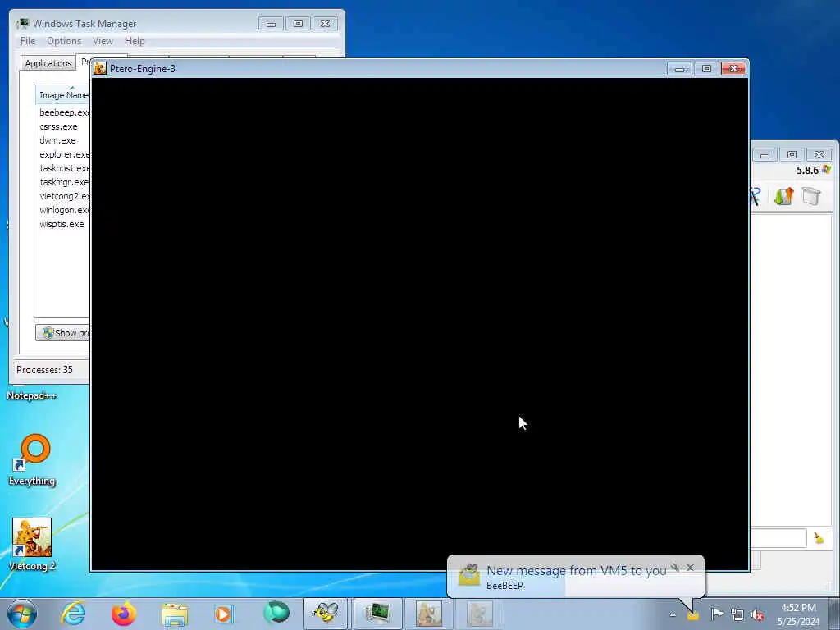Close the BeeBEEP window
Image resolution: width=840 pixels, height=630 pixels.
(819, 155)
